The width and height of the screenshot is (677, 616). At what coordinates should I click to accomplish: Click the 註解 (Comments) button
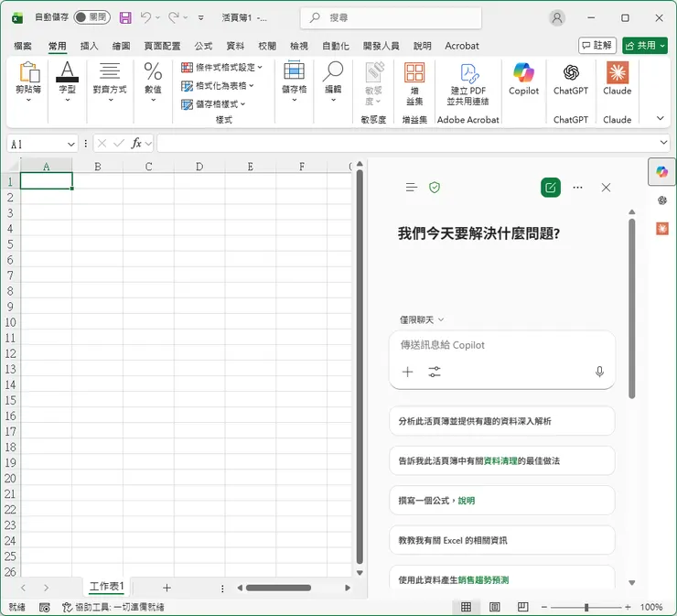(x=597, y=46)
